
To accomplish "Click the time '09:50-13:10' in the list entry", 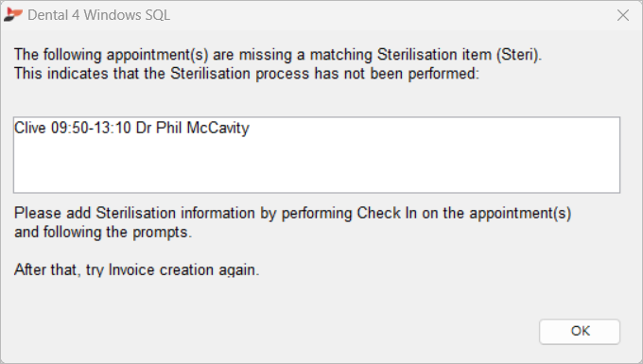I will (x=91, y=128).
